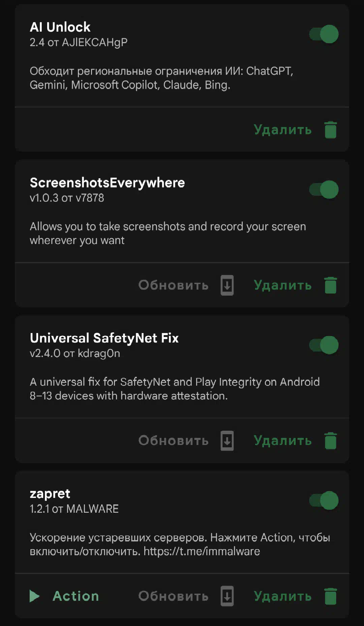364x626 pixels.
Task: Click trash icon for ScreenshotsEverywhere module
Action: click(x=330, y=285)
